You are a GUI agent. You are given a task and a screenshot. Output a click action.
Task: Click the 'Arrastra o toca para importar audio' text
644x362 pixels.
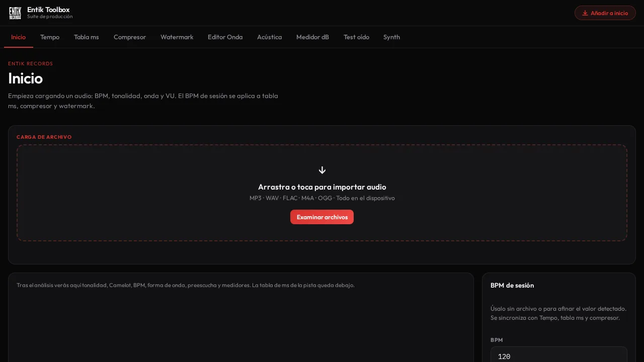point(322,187)
